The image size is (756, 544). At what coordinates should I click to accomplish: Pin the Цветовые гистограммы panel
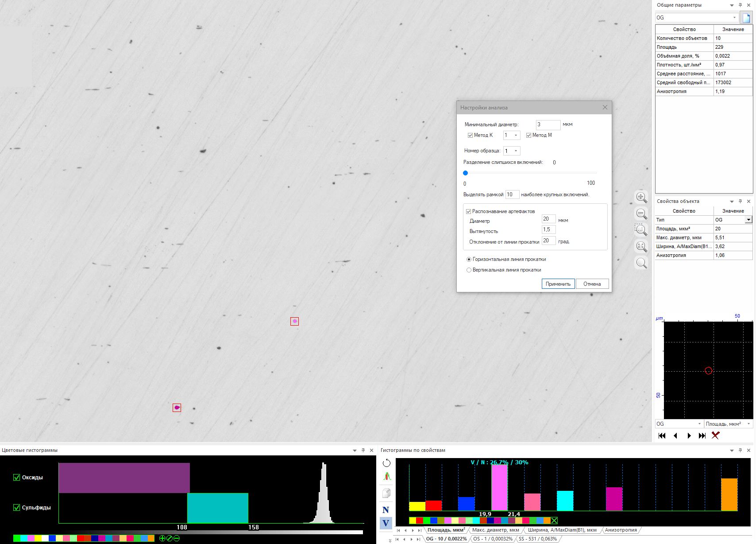[363, 450]
